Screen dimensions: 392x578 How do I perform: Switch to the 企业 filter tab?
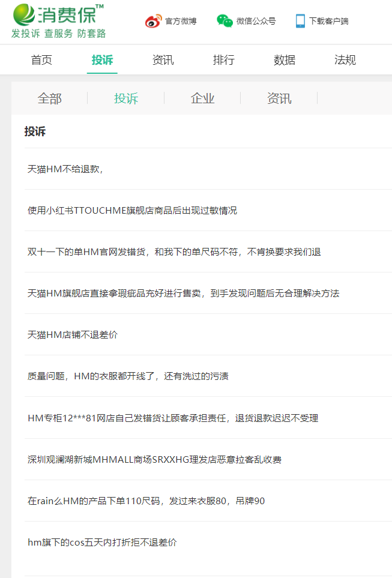pyautogui.click(x=202, y=98)
